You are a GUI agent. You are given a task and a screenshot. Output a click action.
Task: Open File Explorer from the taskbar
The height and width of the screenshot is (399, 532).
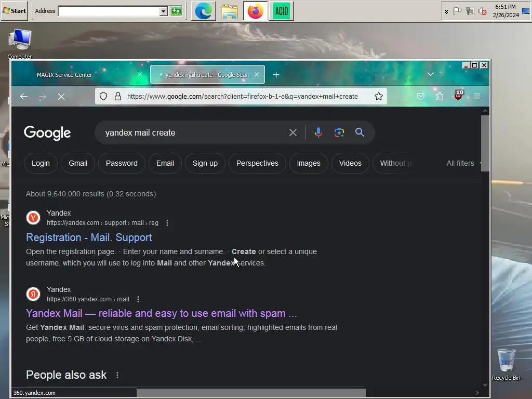(229, 11)
